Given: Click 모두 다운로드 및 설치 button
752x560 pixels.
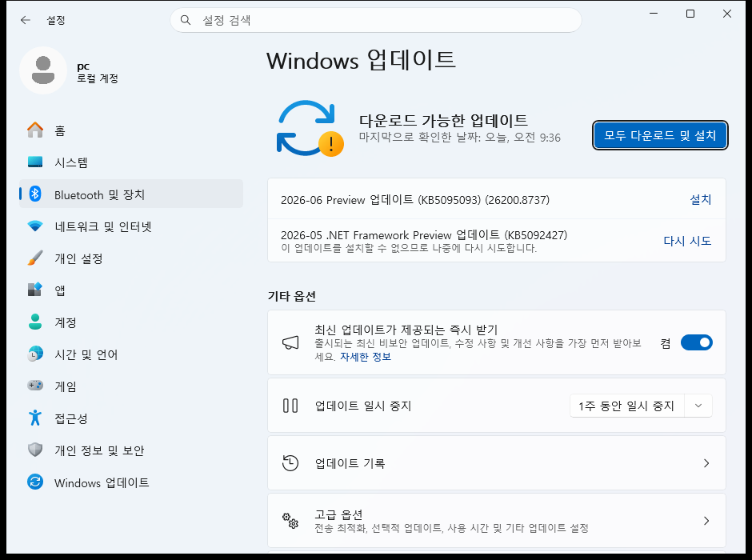Looking at the screenshot, I should pos(660,136).
